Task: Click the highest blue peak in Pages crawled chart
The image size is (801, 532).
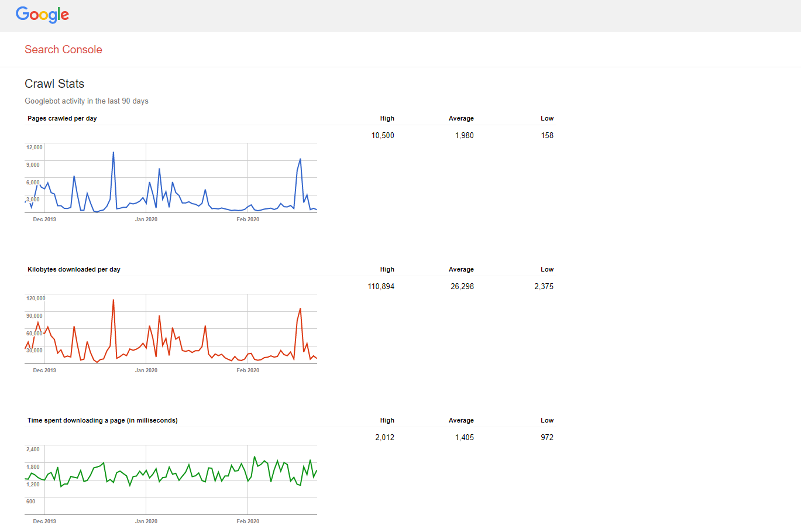Action: point(114,153)
